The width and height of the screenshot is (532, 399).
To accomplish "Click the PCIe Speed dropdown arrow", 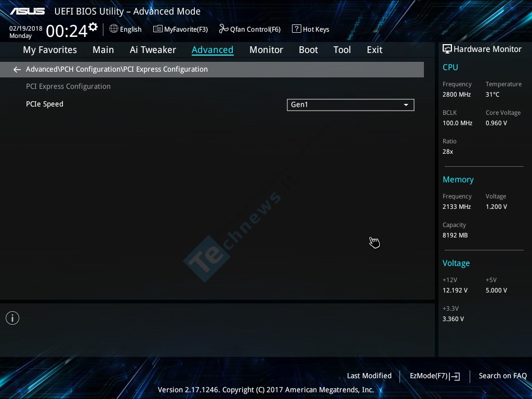I will coord(406,105).
